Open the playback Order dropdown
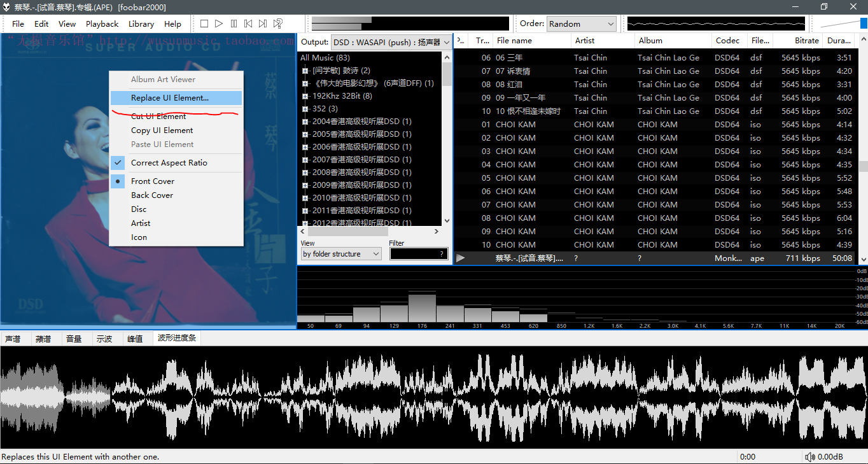The image size is (868, 464). pyautogui.click(x=582, y=24)
